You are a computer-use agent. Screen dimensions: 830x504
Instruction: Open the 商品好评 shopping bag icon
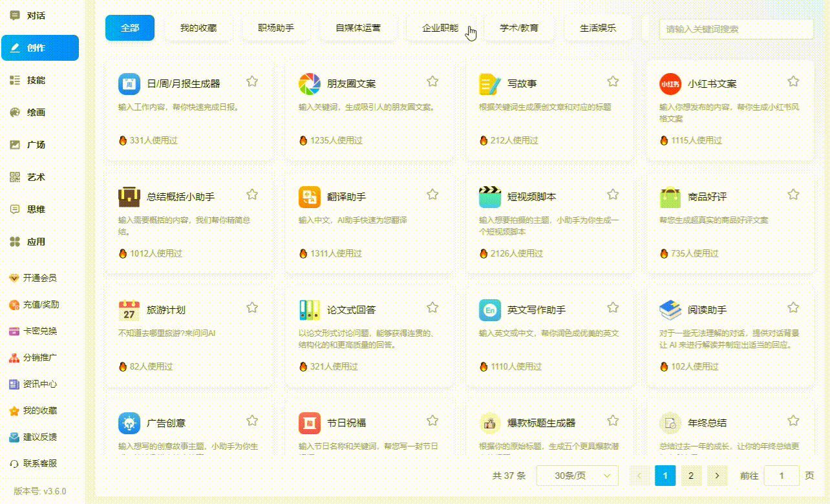pyautogui.click(x=670, y=197)
